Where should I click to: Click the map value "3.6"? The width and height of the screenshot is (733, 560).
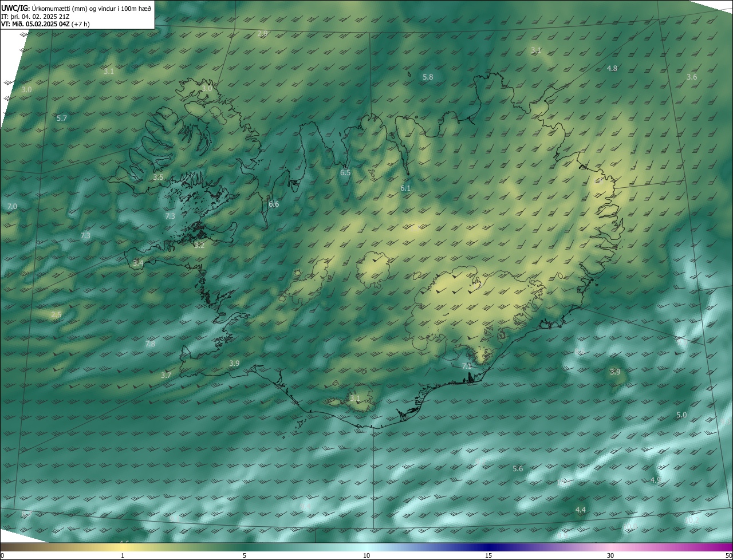click(692, 77)
